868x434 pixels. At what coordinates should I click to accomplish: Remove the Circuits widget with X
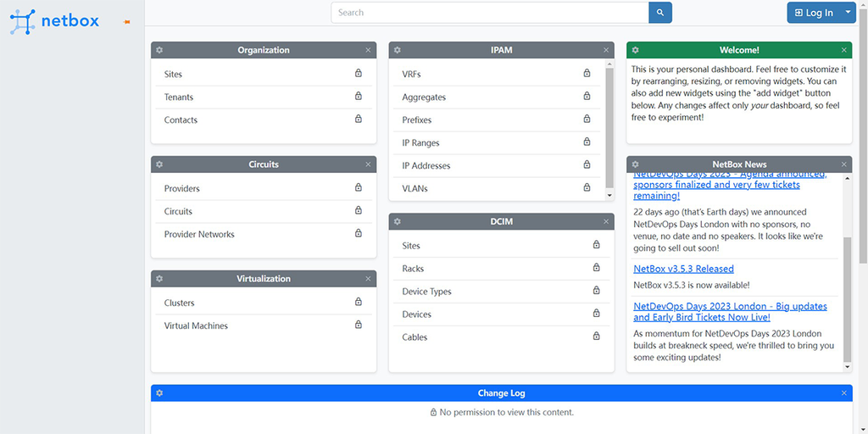[368, 164]
